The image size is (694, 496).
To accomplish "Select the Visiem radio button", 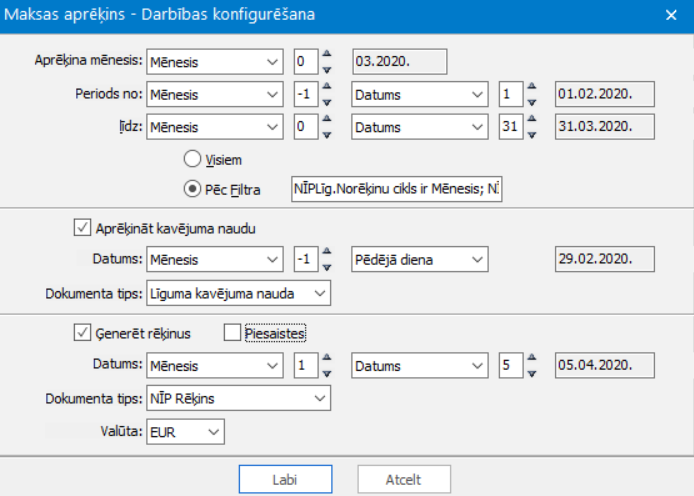I will pos(191,159).
